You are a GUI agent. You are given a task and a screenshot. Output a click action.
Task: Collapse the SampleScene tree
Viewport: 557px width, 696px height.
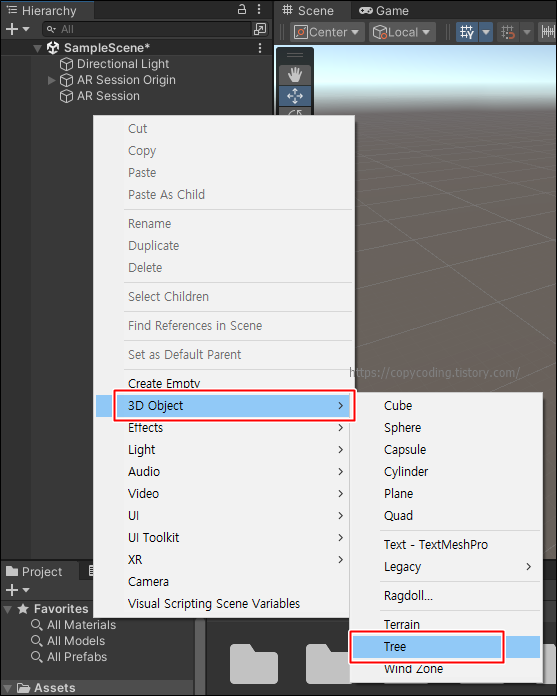38,48
